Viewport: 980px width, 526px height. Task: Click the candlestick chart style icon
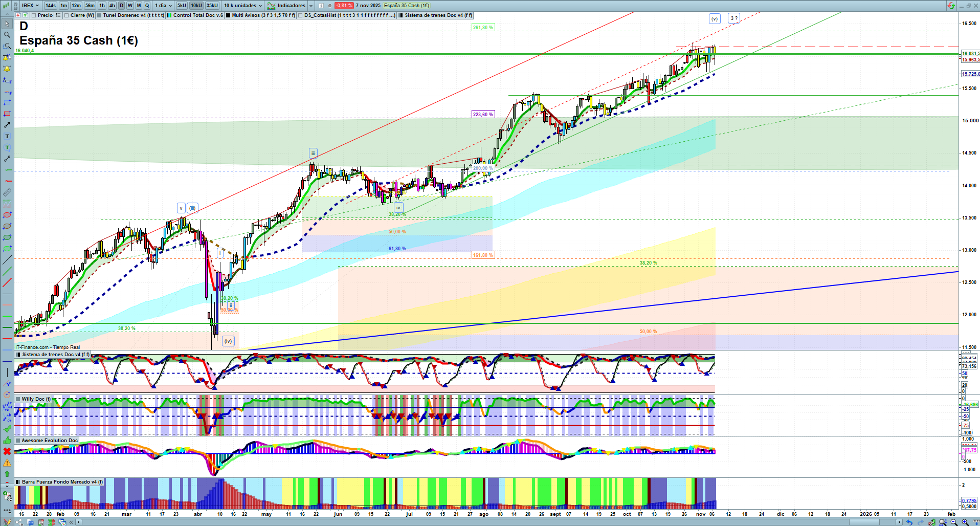point(6,6)
